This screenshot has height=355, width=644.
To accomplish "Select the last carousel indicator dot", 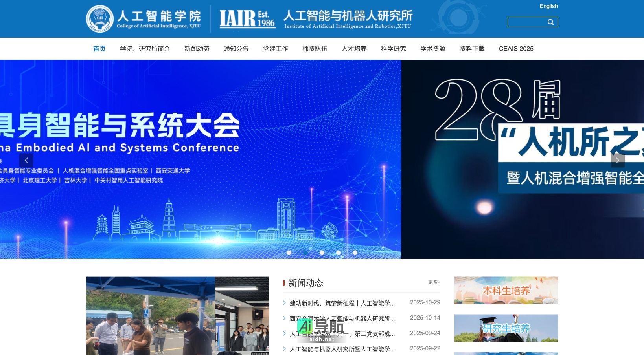I will (x=355, y=253).
